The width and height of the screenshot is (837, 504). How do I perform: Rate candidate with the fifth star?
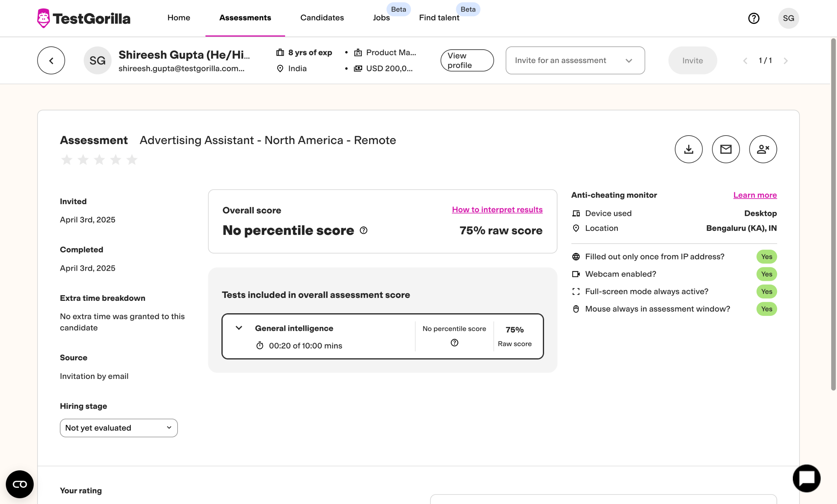tap(132, 159)
